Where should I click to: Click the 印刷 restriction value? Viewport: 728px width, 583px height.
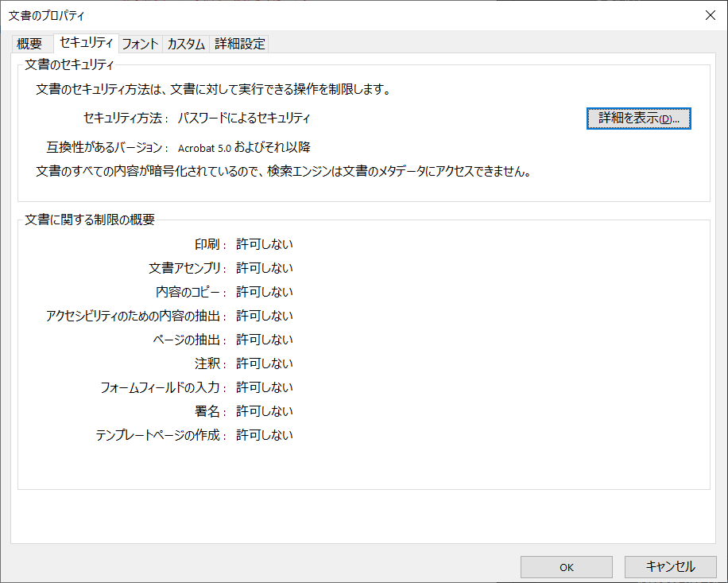coord(265,244)
